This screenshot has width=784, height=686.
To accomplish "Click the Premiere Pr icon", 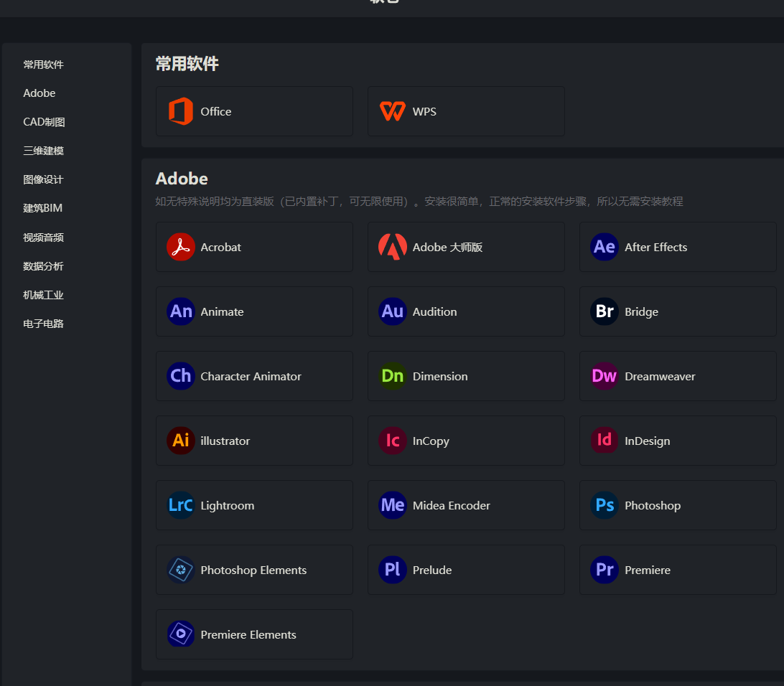I will point(605,570).
